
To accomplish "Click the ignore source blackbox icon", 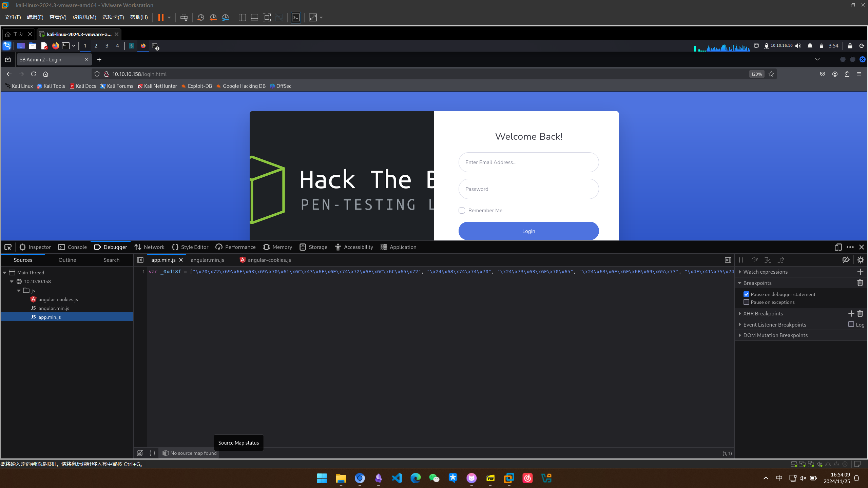I will tap(140, 453).
